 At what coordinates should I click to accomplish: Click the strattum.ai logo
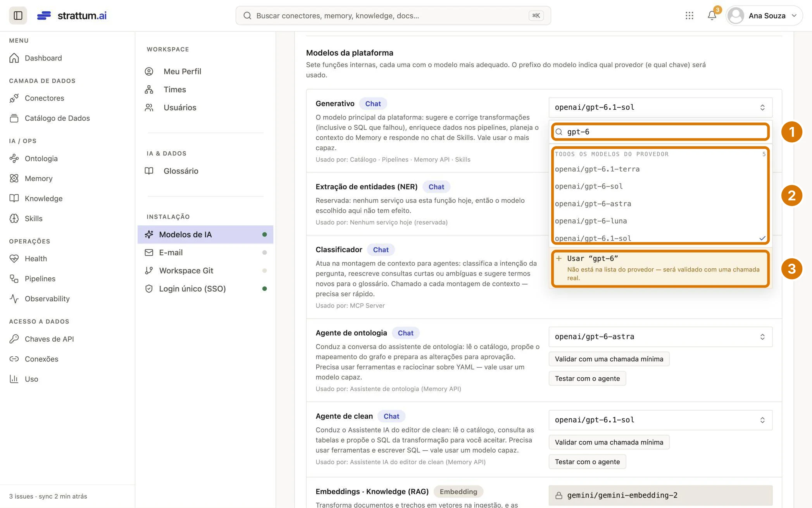(72, 16)
